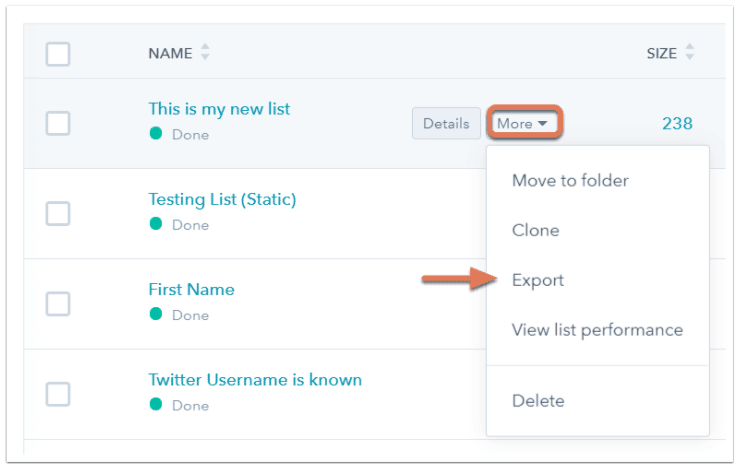740x468 pixels.
Task: Tick the 'Twitter Username is known' checkbox
Action: pyautogui.click(x=58, y=394)
